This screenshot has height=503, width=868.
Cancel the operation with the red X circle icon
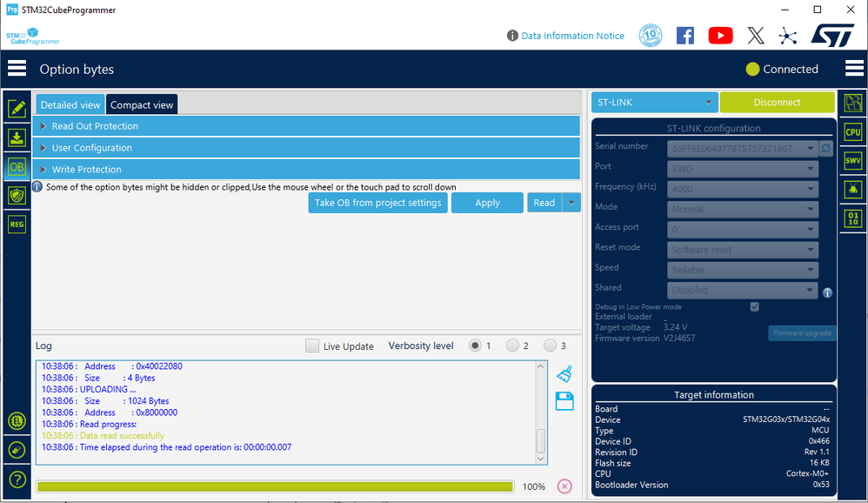[564, 486]
